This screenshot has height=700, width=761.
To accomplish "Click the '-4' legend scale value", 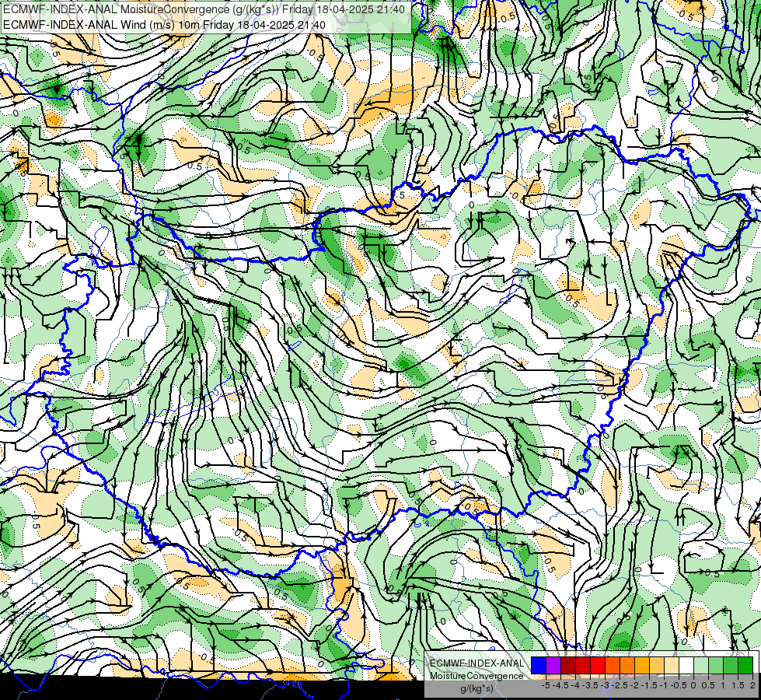I will (576, 685).
